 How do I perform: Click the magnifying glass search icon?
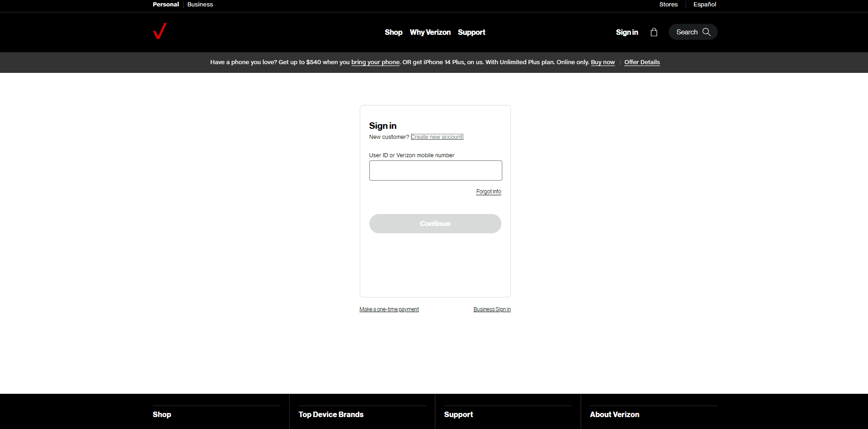(x=706, y=32)
